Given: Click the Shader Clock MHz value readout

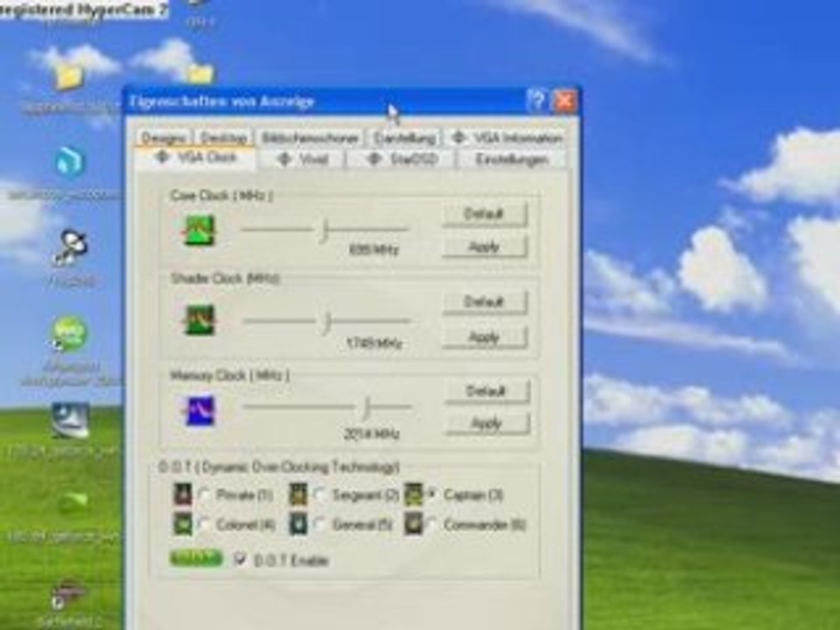Looking at the screenshot, I should pos(374,343).
